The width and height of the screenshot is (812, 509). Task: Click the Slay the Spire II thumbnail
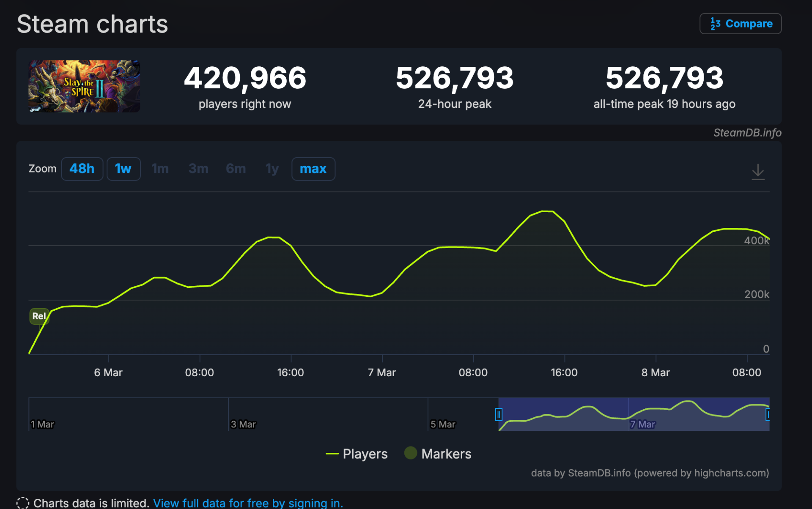[x=84, y=86]
